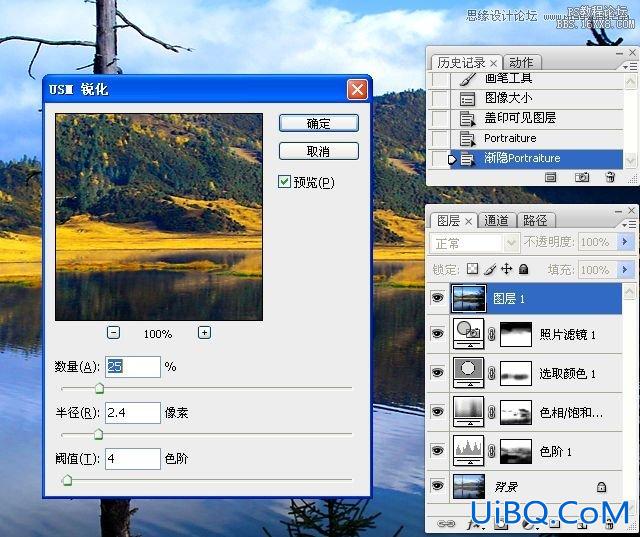Screen dimensions: 640x537
Task: Enable lock image pixels brush icon
Action: (490, 268)
